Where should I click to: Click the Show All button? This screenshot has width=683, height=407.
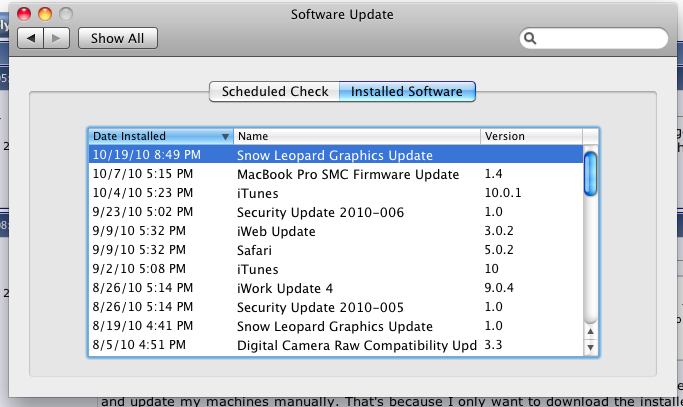118,38
